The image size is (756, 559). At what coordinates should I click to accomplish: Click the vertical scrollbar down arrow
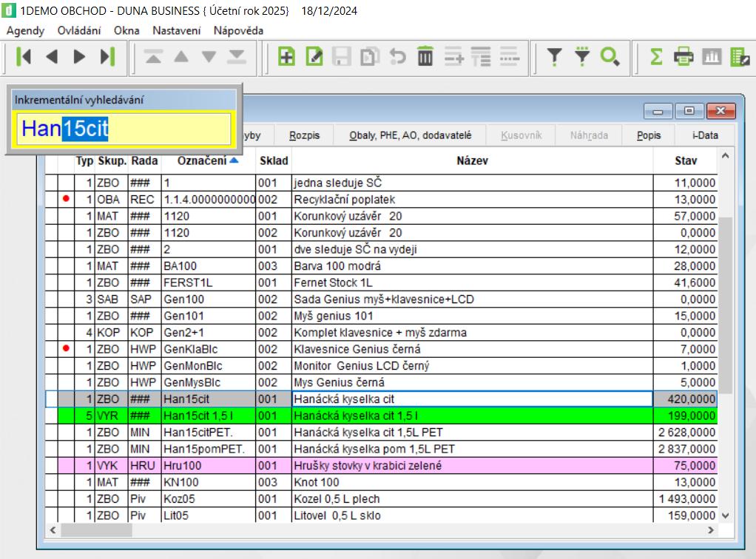(725, 515)
